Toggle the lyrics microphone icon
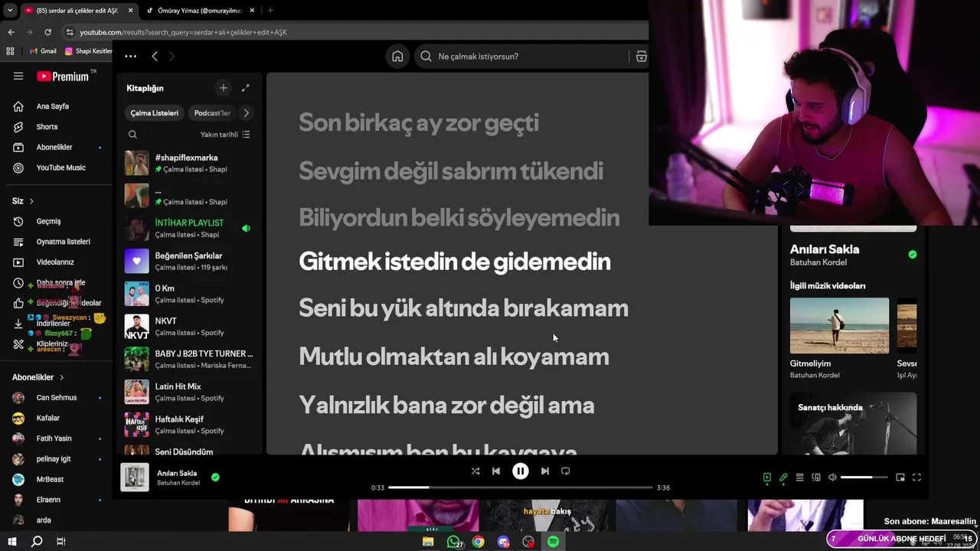The width and height of the screenshot is (980, 551). coord(783,478)
